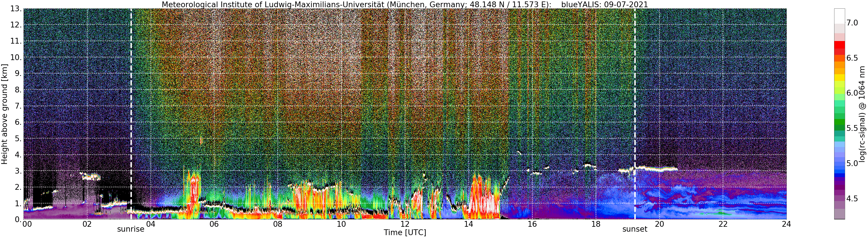Click the '7.0' colorbar tick label
Screen dimensions: 868x238
click(852, 23)
